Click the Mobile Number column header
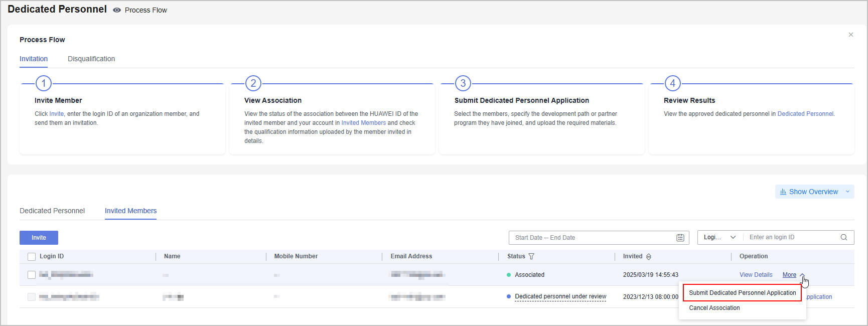The width and height of the screenshot is (868, 326). click(x=296, y=256)
